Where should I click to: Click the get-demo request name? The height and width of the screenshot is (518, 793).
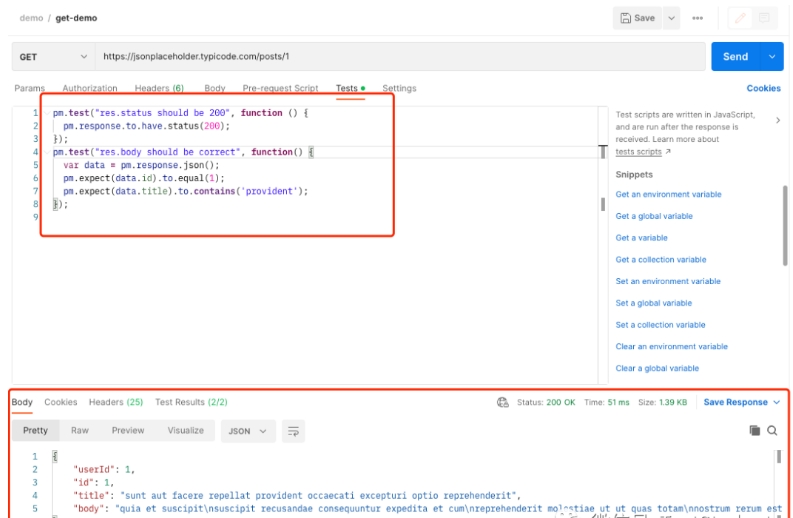tap(76, 18)
